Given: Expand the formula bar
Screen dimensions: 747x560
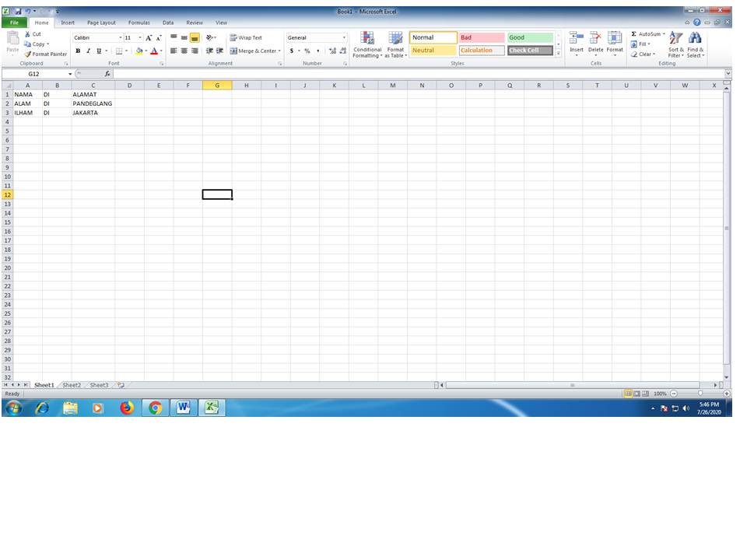Looking at the screenshot, I should 728,73.
